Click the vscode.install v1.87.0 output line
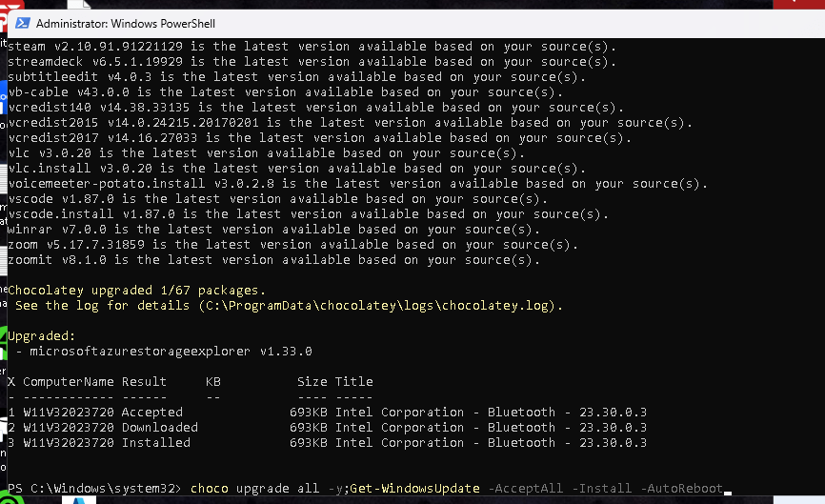Viewport: 825px width, 504px height. [308, 214]
